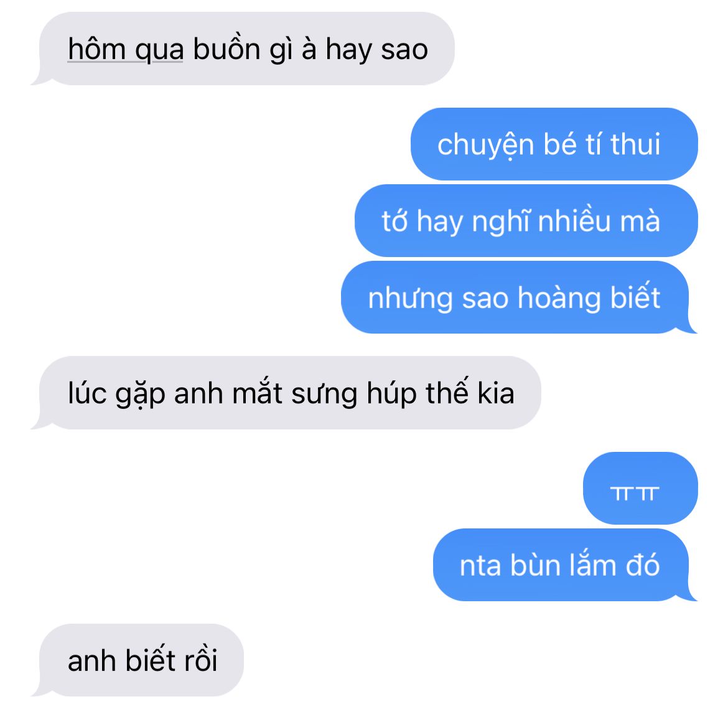Click the word 'buồn' in first message
The height and width of the screenshot is (717, 728).
coord(226,49)
